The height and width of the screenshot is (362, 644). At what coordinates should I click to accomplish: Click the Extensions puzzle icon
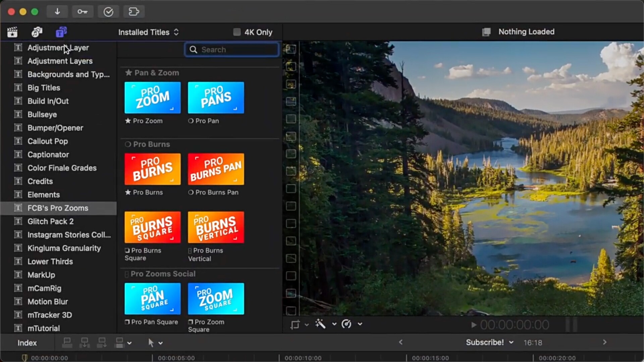pos(134,12)
